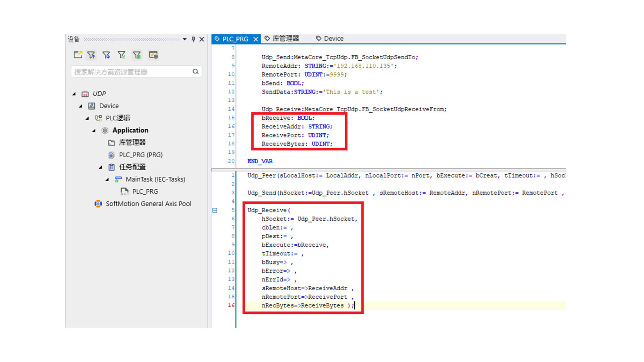This screenshot has width=644, height=362.
Task: Select SoftMotion General Axis Pool item
Action: click(x=149, y=204)
